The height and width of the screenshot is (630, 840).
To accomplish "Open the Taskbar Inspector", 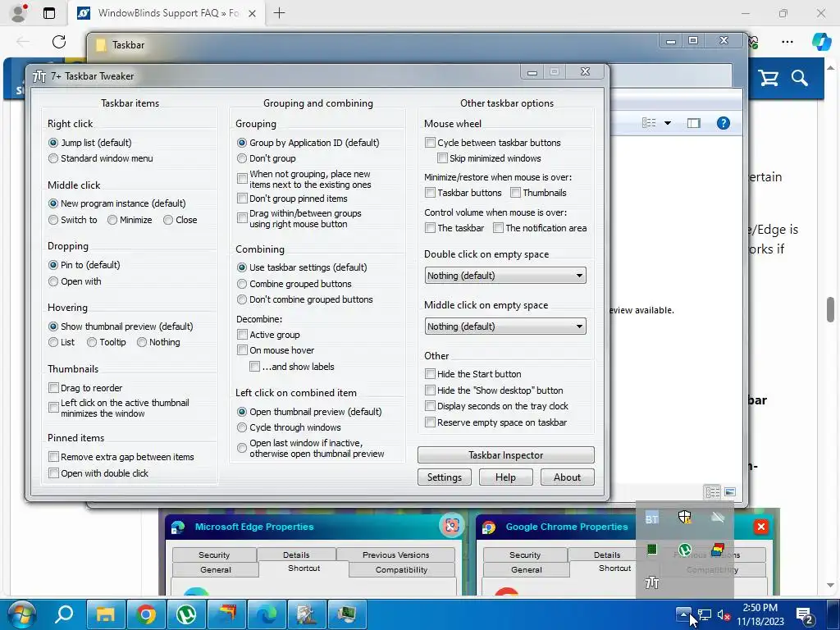I will pyautogui.click(x=505, y=454).
